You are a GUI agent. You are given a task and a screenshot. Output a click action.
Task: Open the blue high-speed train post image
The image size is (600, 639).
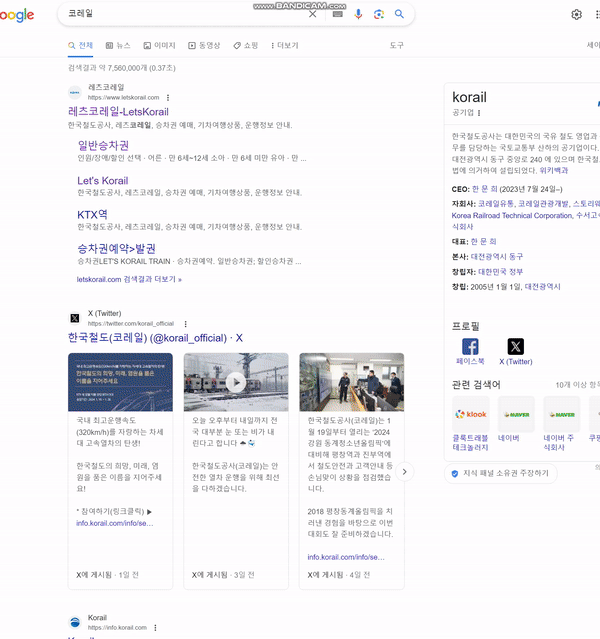coord(120,382)
